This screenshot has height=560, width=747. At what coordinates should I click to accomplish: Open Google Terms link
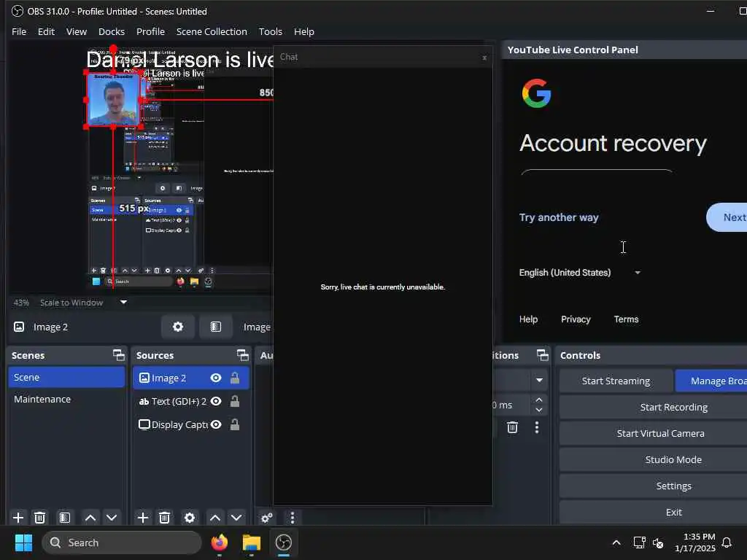[x=626, y=319]
